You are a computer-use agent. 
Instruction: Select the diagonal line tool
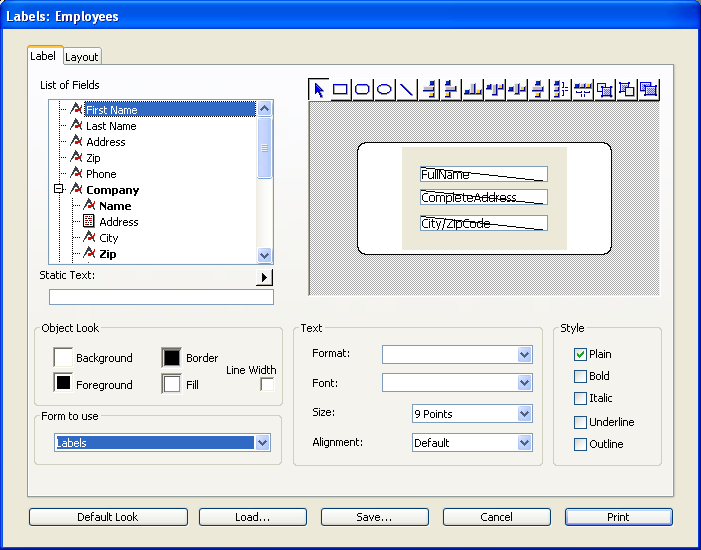[406, 90]
